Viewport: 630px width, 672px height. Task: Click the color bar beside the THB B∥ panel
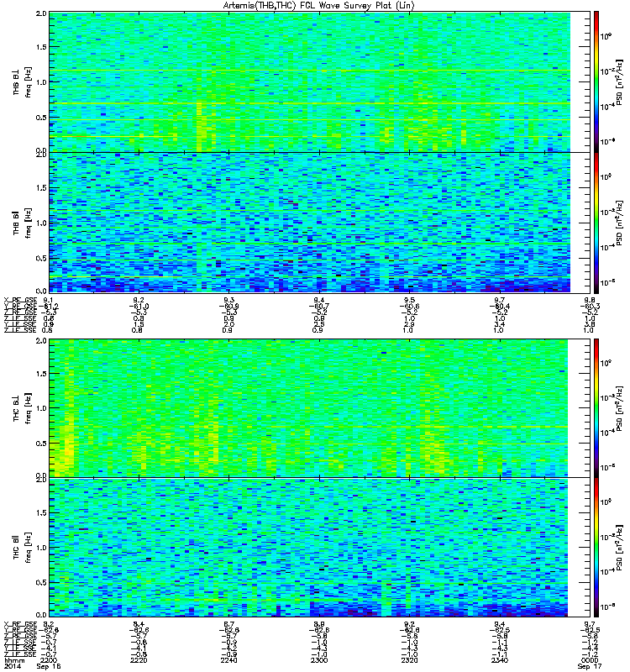pyautogui.click(x=596, y=223)
